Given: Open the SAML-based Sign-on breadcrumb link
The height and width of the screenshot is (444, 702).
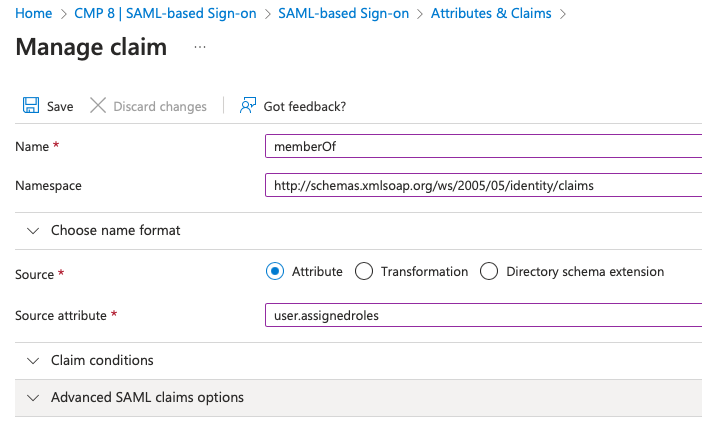Looking at the screenshot, I should [343, 13].
